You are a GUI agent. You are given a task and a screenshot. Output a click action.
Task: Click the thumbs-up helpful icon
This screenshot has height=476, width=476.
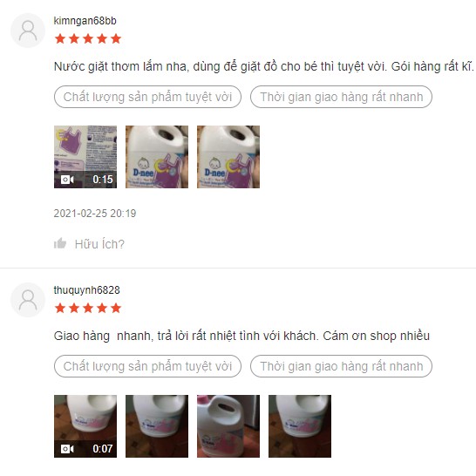tap(60, 243)
